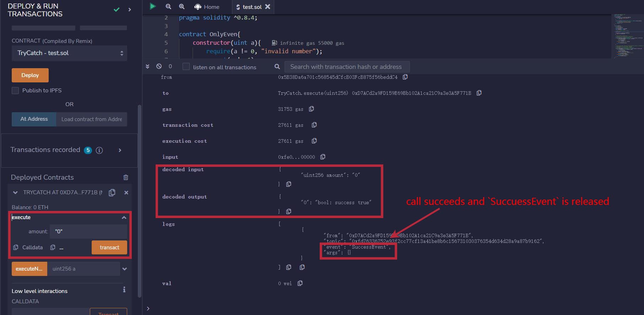Toggle listen on all transactions checkbox
The height and width of the screenshot is (315, 644).
click(x=186, y=67)
